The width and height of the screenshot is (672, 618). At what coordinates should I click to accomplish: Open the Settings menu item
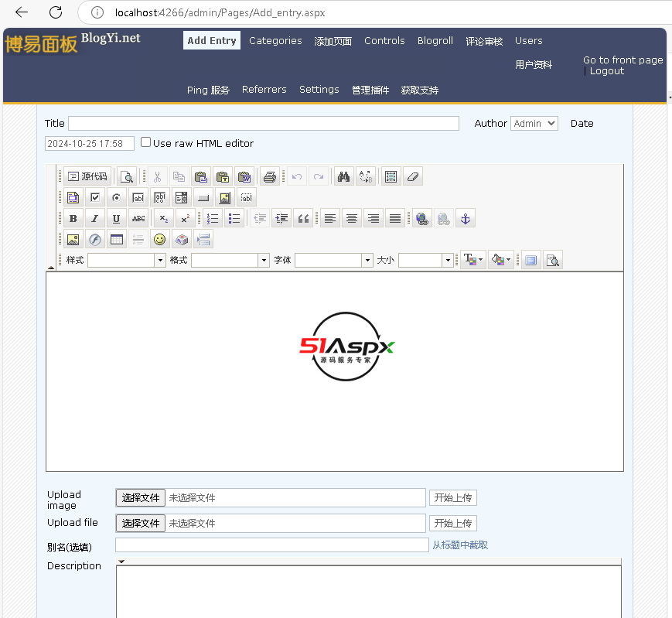click(x=319, y=90)
